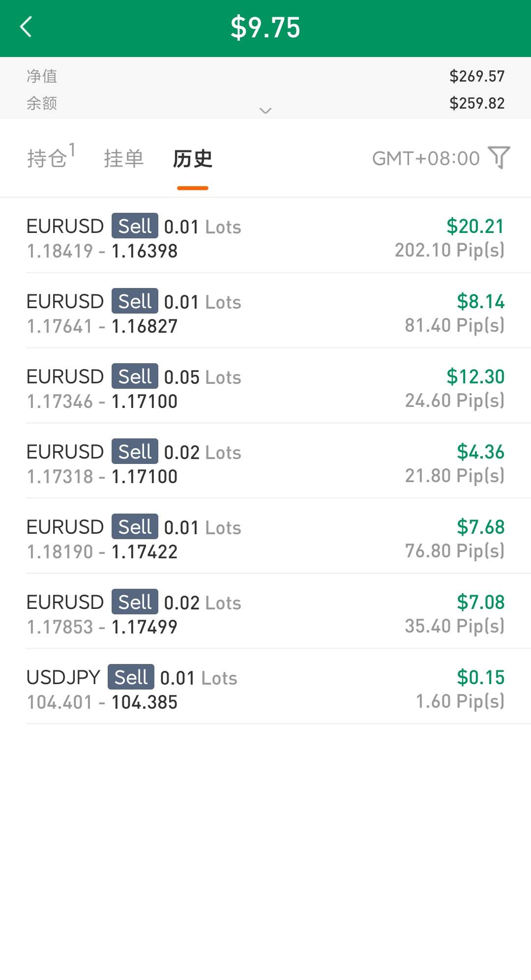
Task: Open EURUSD trade with $4.36 profit
Action: coord(265,464)
